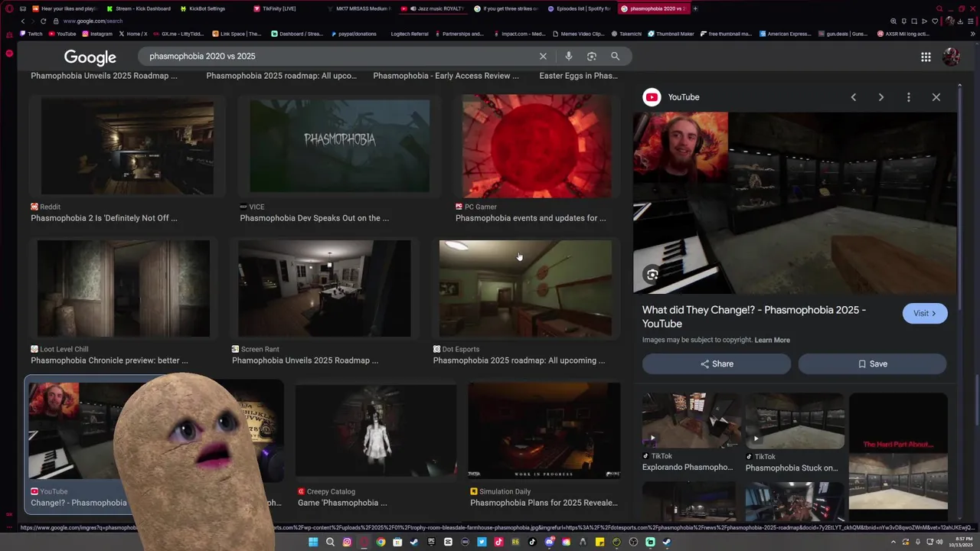The height and width of the screenshot is (551, 980).
Task: Click 'Phasmophobia Dev Speaks Out on the' caption
Action: 314,218
